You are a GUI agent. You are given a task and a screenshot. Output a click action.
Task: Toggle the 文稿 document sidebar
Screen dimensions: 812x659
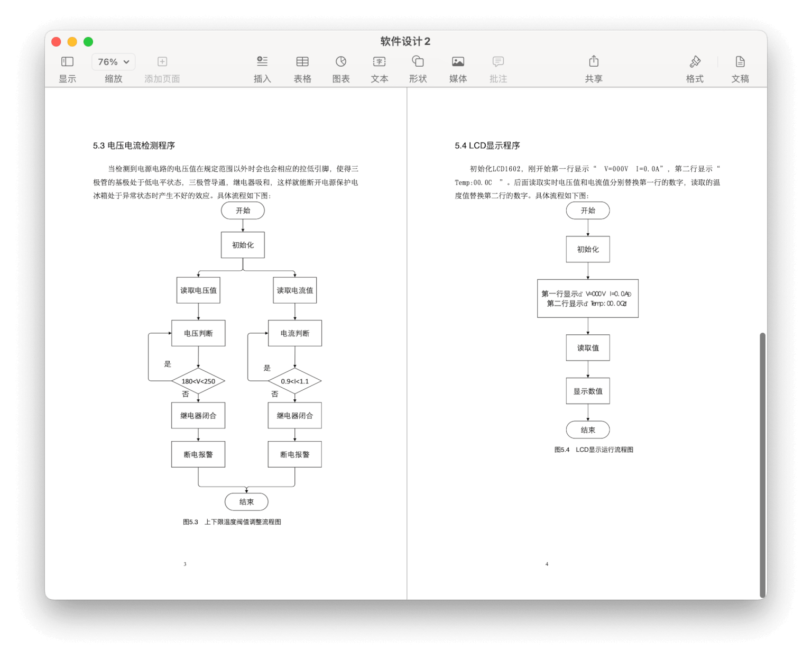(x=740, y=62)
